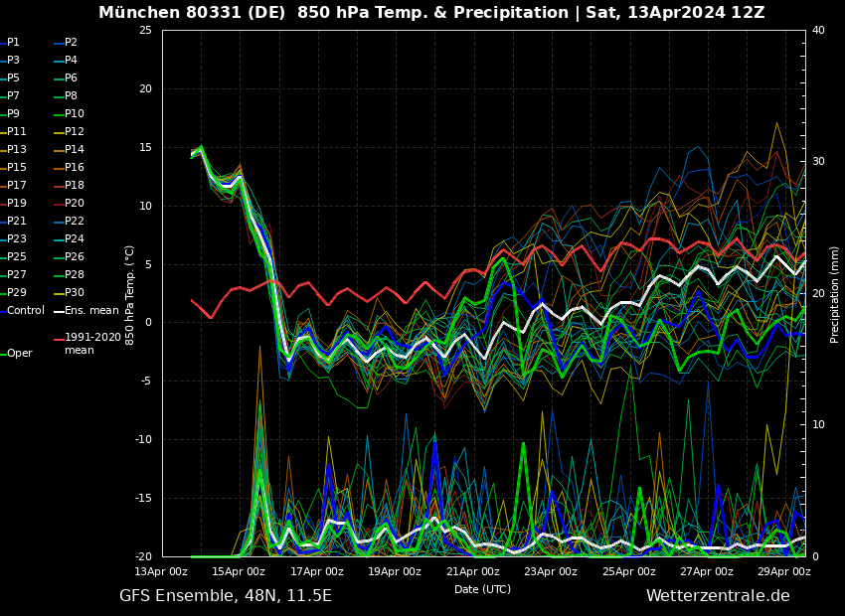Click the P22 legend label

74,222
